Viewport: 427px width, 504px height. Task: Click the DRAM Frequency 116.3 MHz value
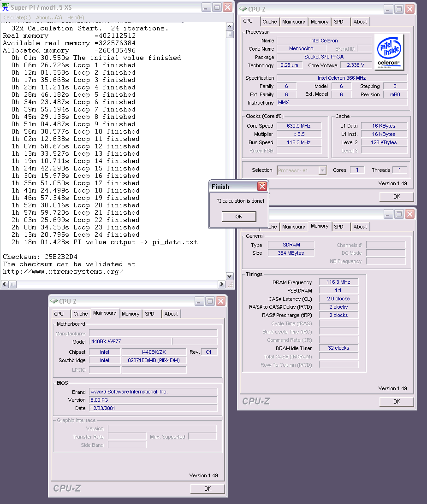(338, 282)
